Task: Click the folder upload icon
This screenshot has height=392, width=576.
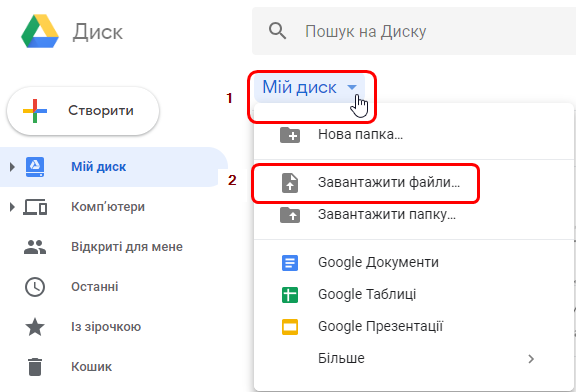Action: 290,215
